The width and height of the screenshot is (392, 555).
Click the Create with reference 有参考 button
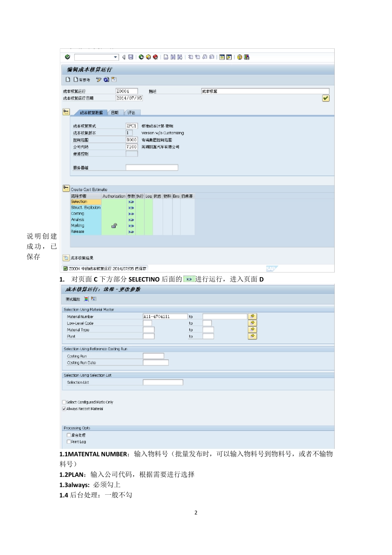coord(82,79)
